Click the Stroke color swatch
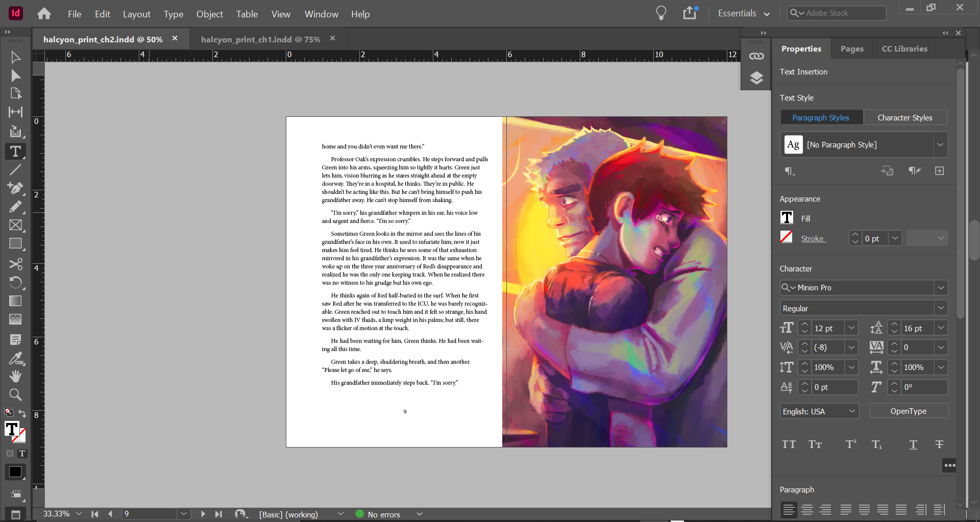The width and height of the screenshot is (980, 522). pyautogui.click(x=787, y=237)
